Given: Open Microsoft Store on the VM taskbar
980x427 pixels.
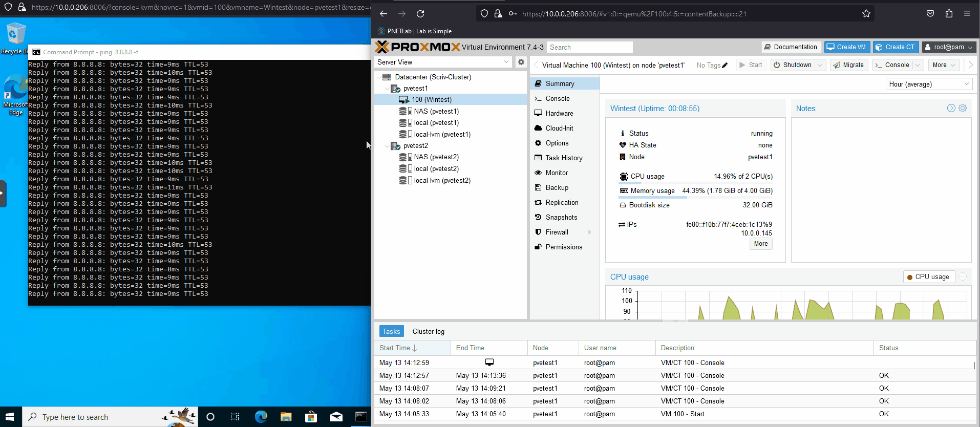Looking at the screenshot, I should tap(311, 417).
